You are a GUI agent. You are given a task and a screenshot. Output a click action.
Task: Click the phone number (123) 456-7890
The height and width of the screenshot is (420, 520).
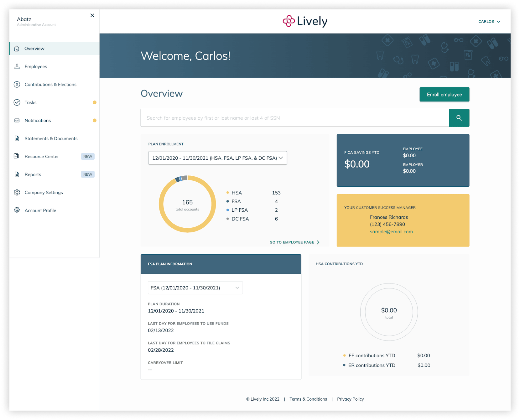coord(387,224)
